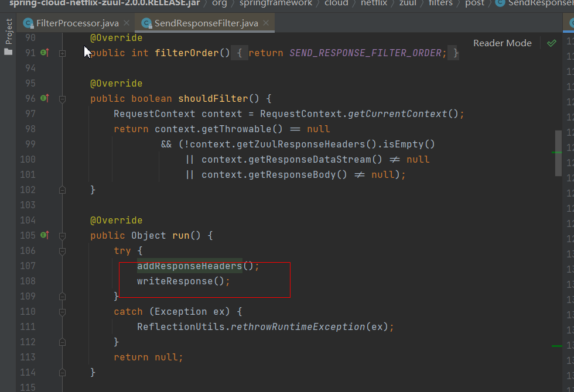Collapse the try block at line 106
Image resolution: width=574 pixels, height=392 pixels.
(x=63, y=251)
